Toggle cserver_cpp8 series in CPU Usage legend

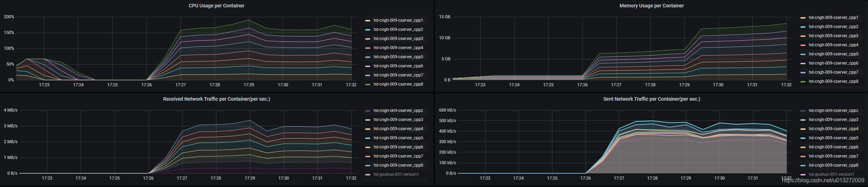tap(398, 84)
